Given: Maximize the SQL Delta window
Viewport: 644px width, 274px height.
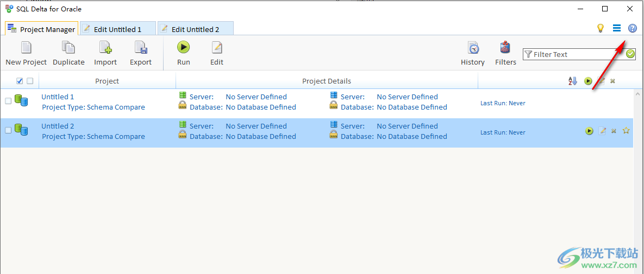Looking at the screenshot, I should pyautogui.click(x=605, y=9).
